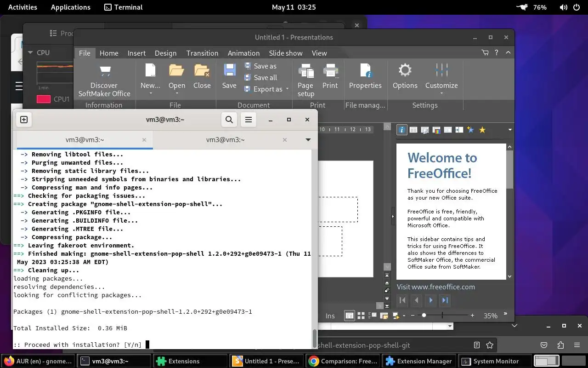The width and height of the screenshot is (588, 368).
Task: Open Applications menu in top bar
Action: (x=71, y=7)
